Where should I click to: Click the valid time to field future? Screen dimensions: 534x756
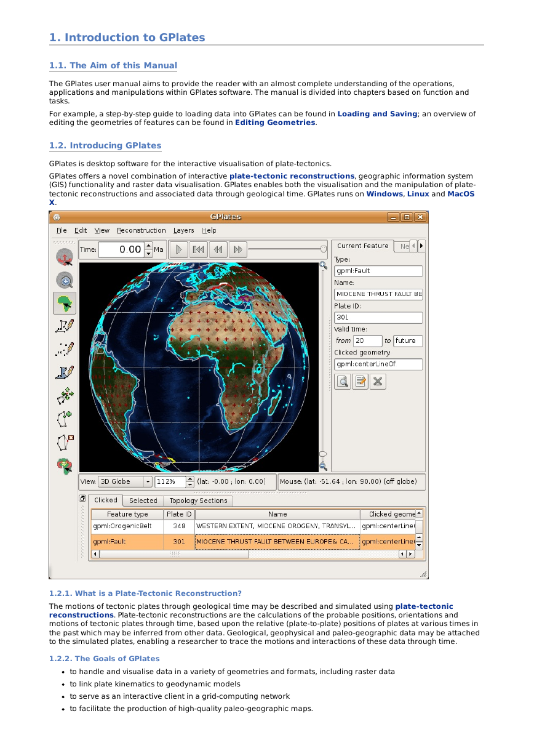point(408,340)
